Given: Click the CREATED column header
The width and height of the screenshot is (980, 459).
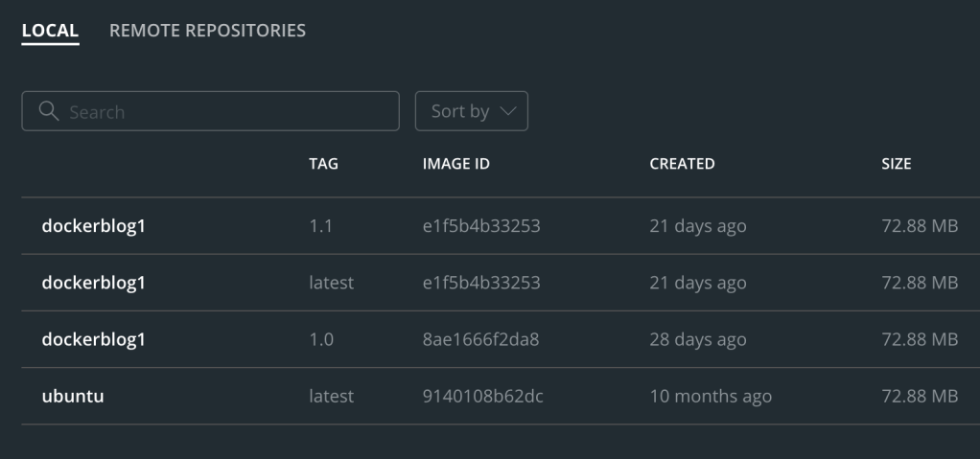Looking at the screenshot, I should [x=682, y=164].
